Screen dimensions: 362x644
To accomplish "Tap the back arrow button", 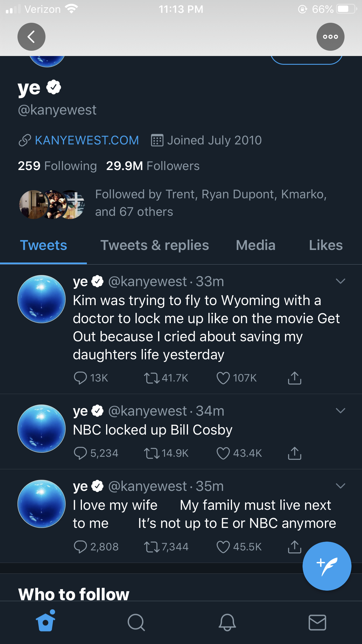I will [31, 37].
